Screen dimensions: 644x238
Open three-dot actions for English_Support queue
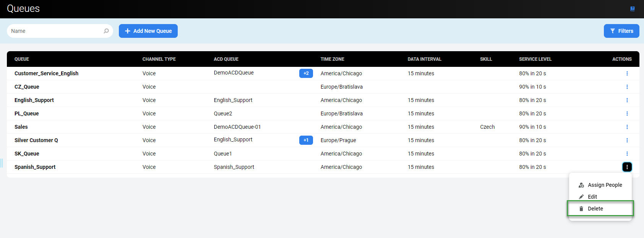point(627,100)
